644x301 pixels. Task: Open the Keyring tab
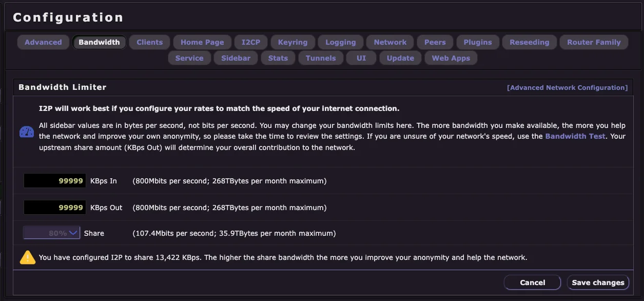pyautogui.click(x=292, y=42)
